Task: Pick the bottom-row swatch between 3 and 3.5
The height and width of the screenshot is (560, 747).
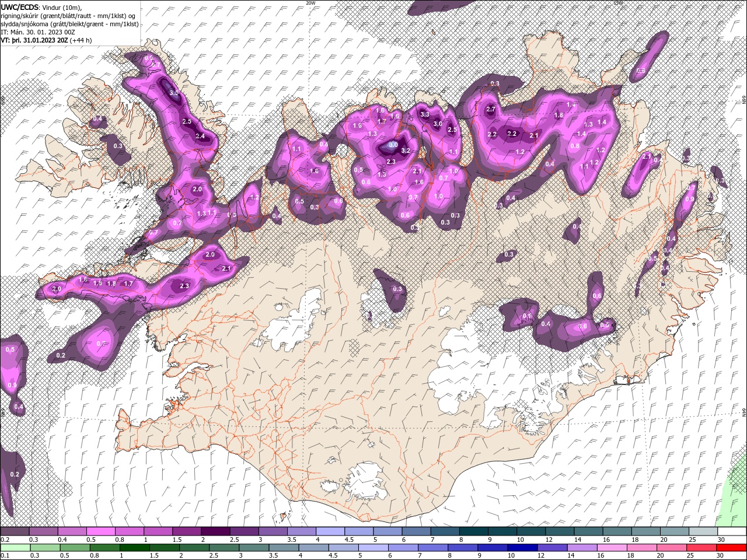Action: [254, 547]
